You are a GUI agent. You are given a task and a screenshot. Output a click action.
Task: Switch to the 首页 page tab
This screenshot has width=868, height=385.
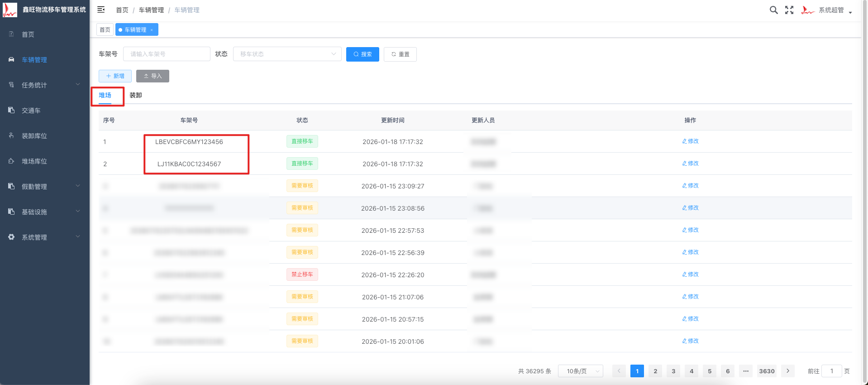tap(105, 30)
